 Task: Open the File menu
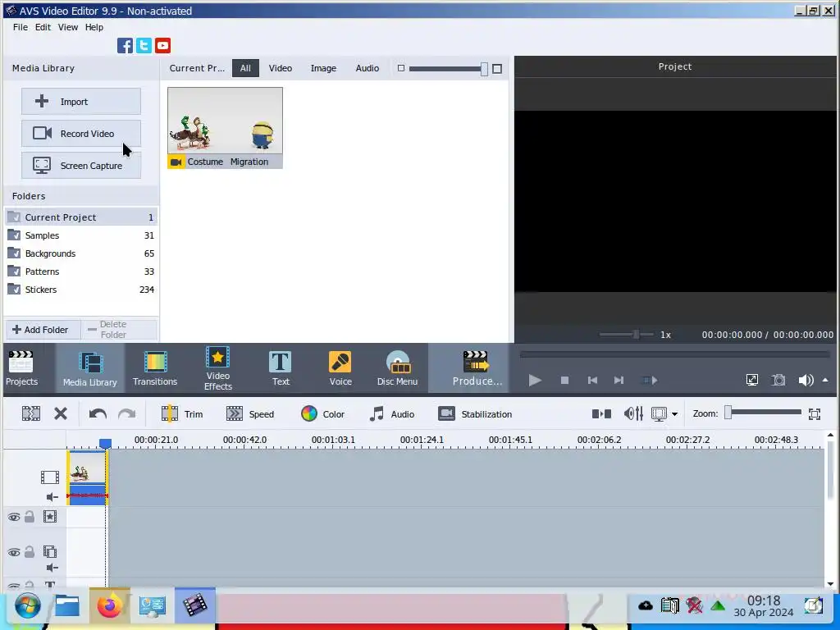point(21,27)
